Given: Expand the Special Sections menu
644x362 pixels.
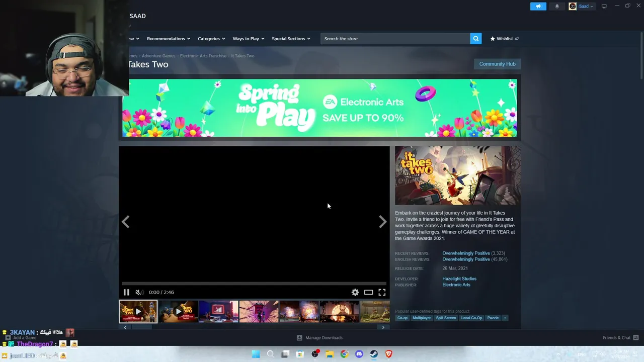Looking at the screenshot, I should click(291, 39).
